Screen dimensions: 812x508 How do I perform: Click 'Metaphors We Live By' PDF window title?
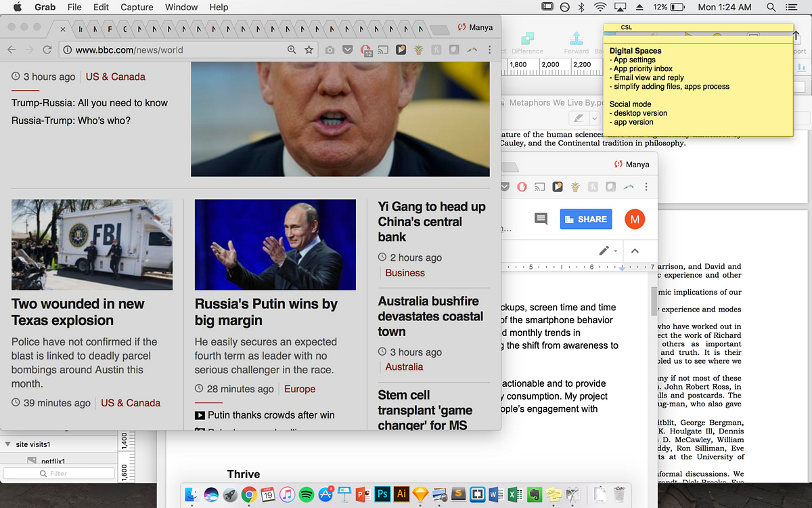pyautogui.click(x=556, y=102)
